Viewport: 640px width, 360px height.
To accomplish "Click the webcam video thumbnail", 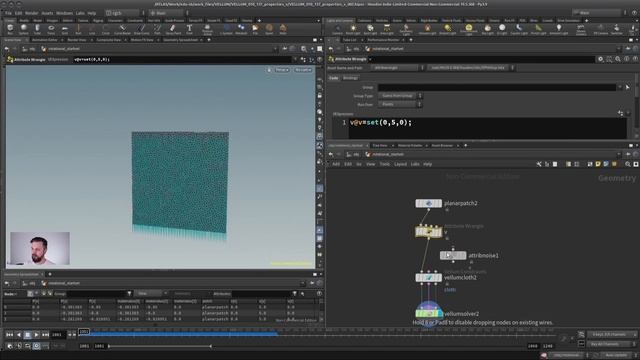I will pyautogui.click(x=40, y=248).
